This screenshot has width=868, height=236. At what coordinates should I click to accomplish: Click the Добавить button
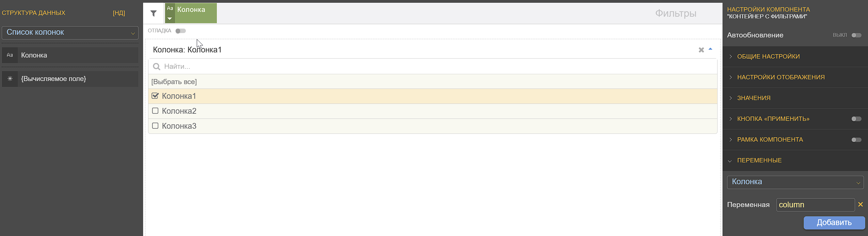click(834, 223)
